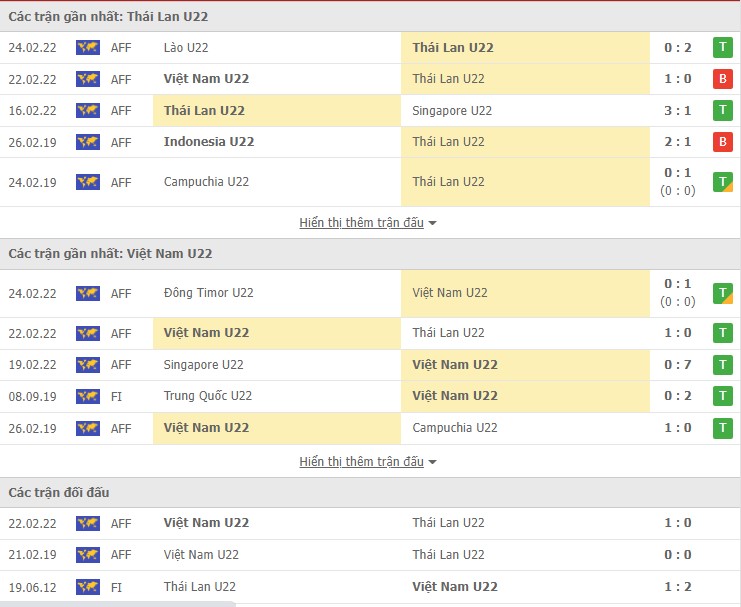Click Lào U22 team name
This screenshot has width=741, height=607.
(x=186, y=47)
